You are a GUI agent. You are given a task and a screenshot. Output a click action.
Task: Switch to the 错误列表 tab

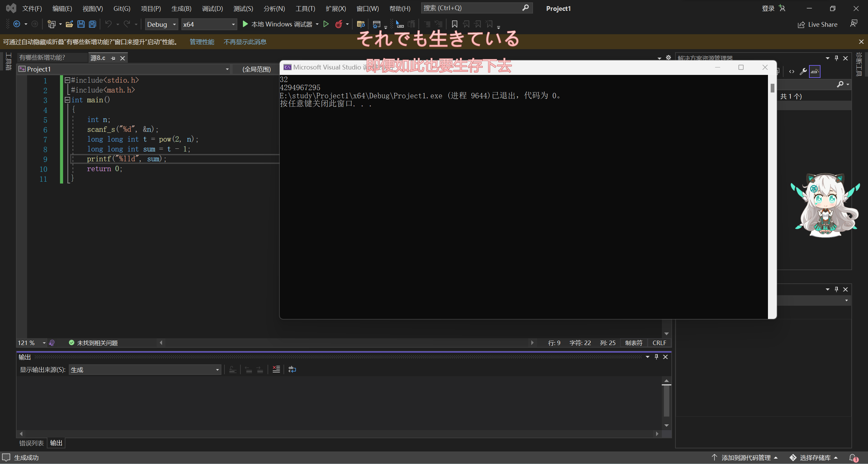tap(31, 443)
